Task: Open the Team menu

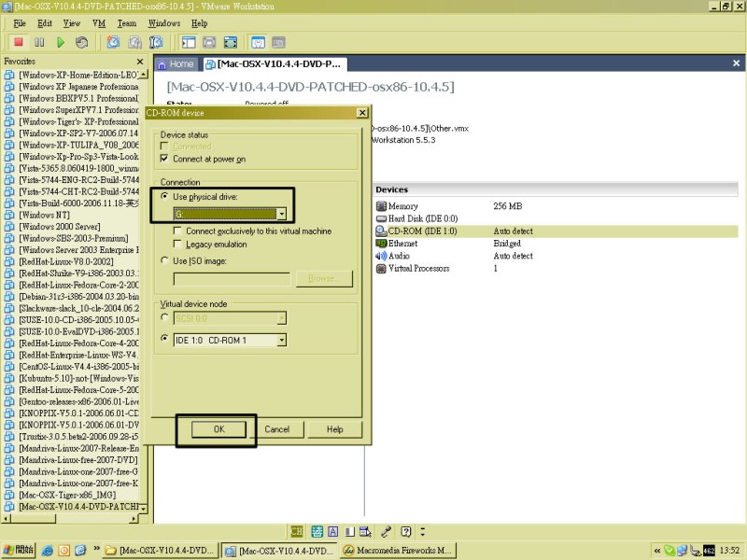Action: [x=127, y=23]
